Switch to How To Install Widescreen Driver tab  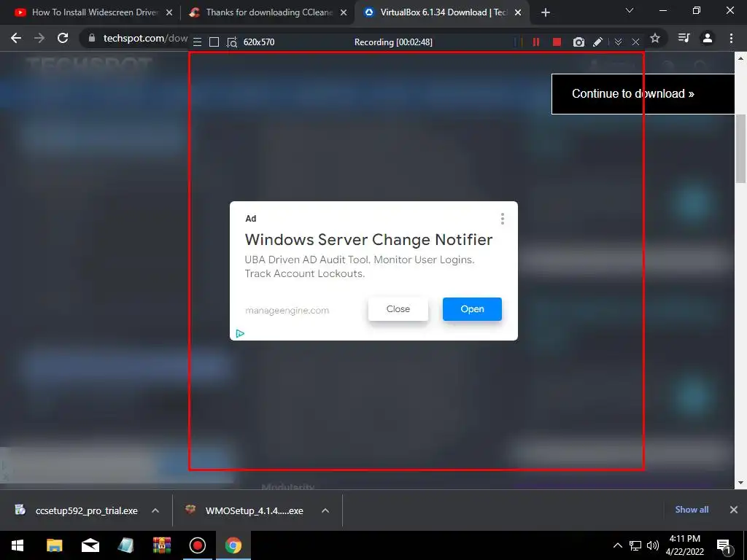click(x=95, y=12)
